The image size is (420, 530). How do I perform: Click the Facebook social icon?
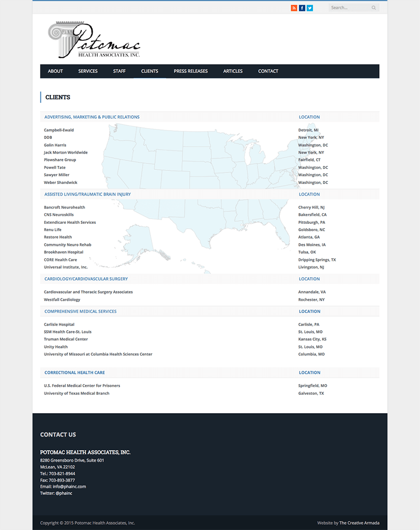point(301,7)
